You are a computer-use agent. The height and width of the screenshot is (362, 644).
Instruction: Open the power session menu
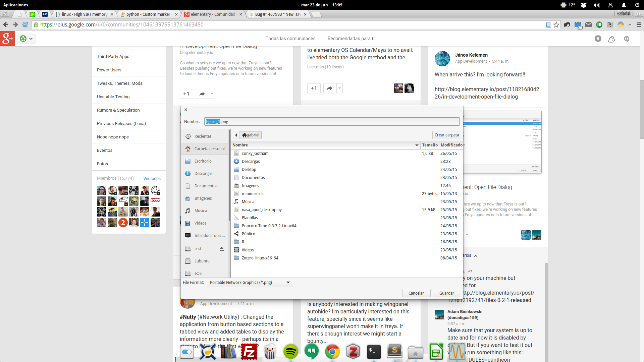point(637,5)
